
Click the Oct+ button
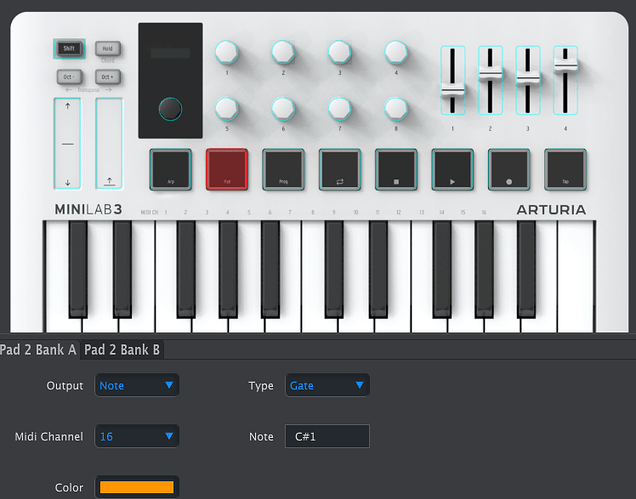[107, 77]
